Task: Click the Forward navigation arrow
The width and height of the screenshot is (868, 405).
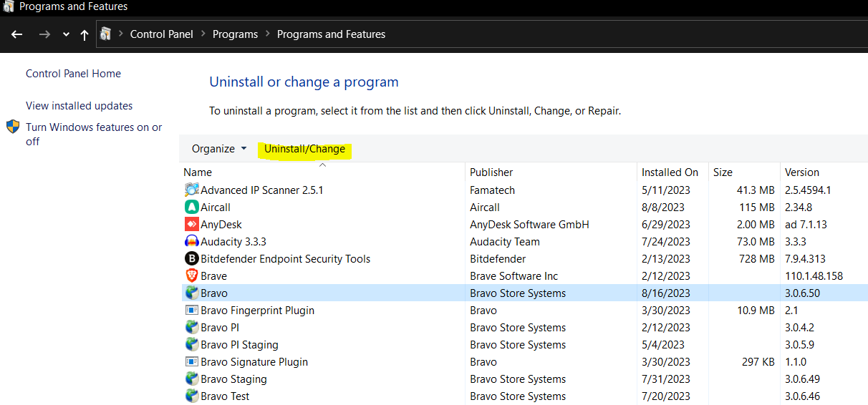Action: (44, 34)
